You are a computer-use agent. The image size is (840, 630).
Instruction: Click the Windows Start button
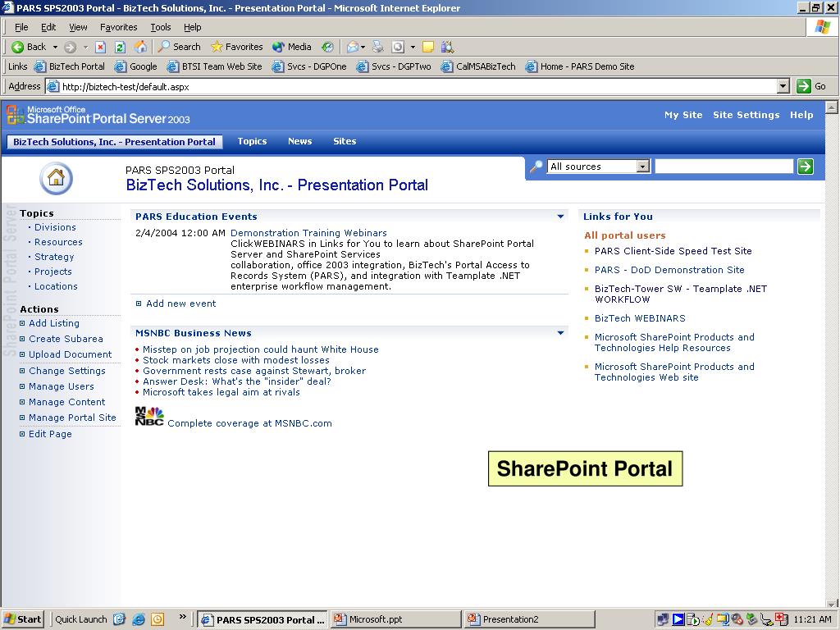22,619
